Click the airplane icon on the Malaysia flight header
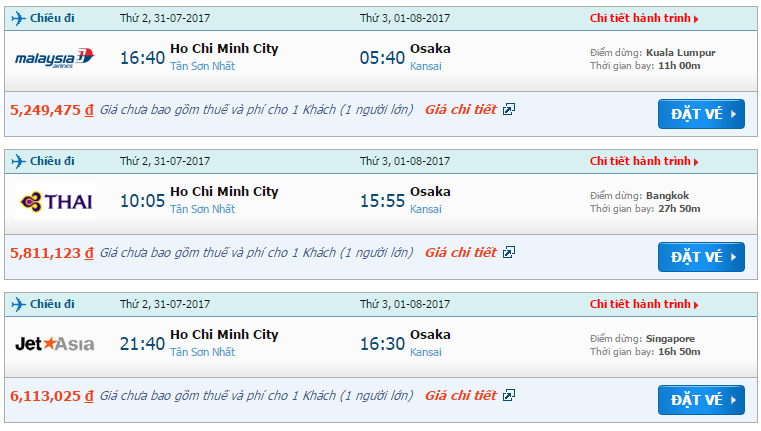The image size is (761, 431). (17, 19)
